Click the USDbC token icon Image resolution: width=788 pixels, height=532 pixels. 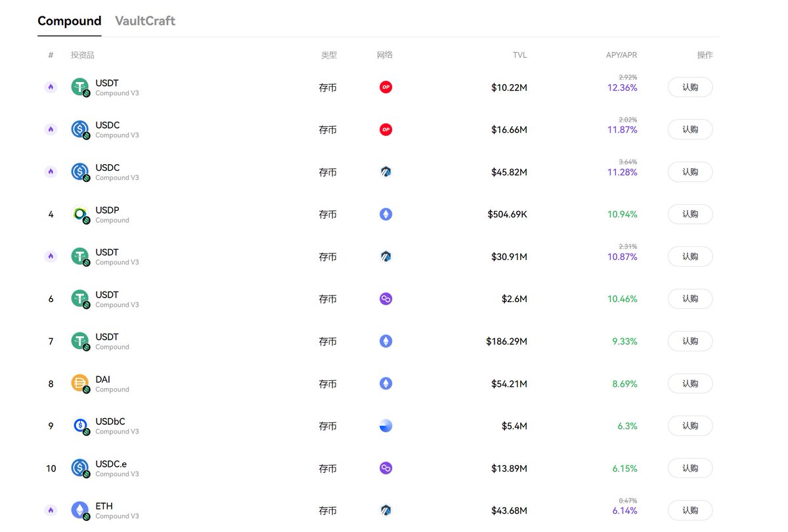coord(80,426)
